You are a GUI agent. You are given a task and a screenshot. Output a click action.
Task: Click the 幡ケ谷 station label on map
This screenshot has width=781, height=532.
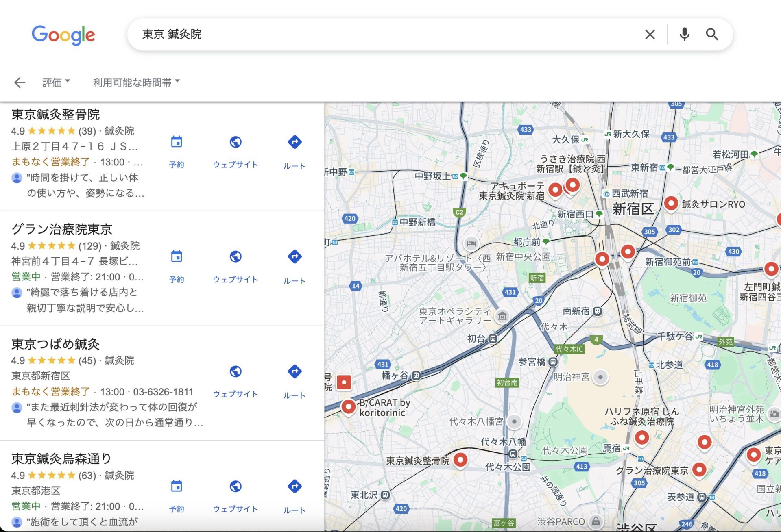(394, 376)
